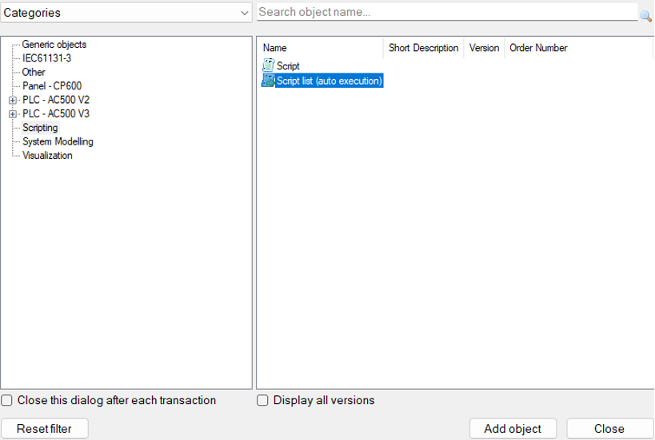Select Visualization category

point(47,156)
